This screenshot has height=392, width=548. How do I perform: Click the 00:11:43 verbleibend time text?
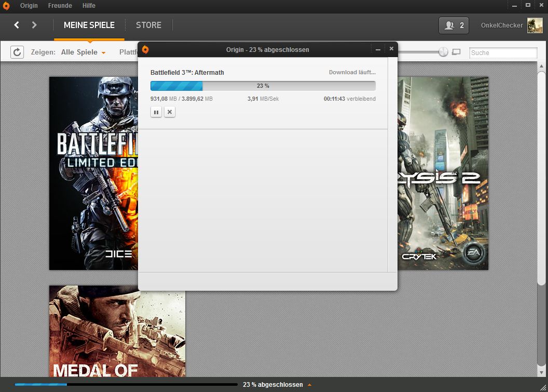coord(349,99)
